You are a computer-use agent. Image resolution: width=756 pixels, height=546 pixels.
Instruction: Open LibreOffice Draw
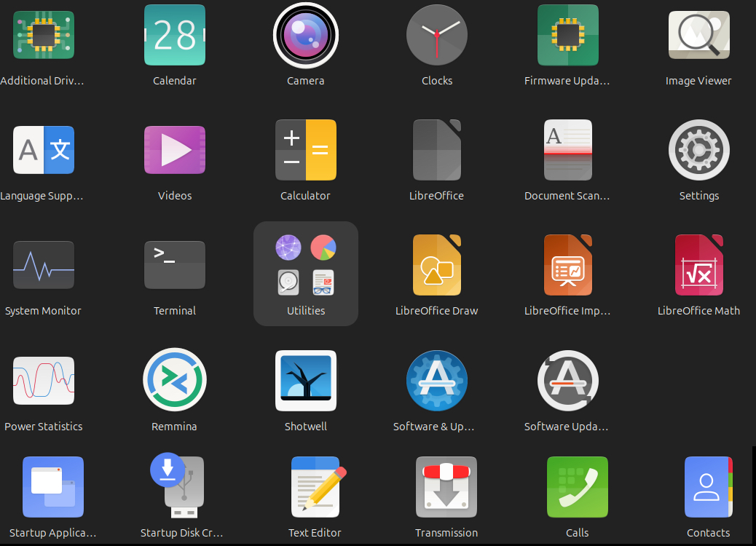pos(437,266)
